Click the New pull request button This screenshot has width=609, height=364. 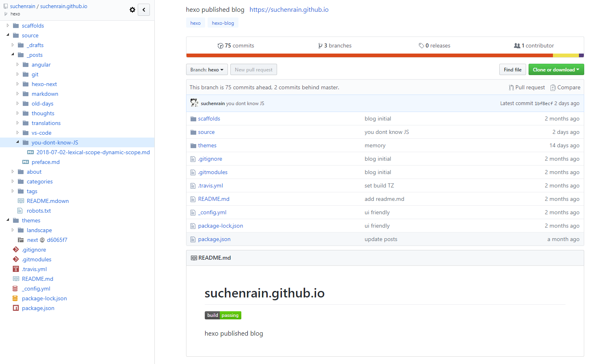coord(254,70)
